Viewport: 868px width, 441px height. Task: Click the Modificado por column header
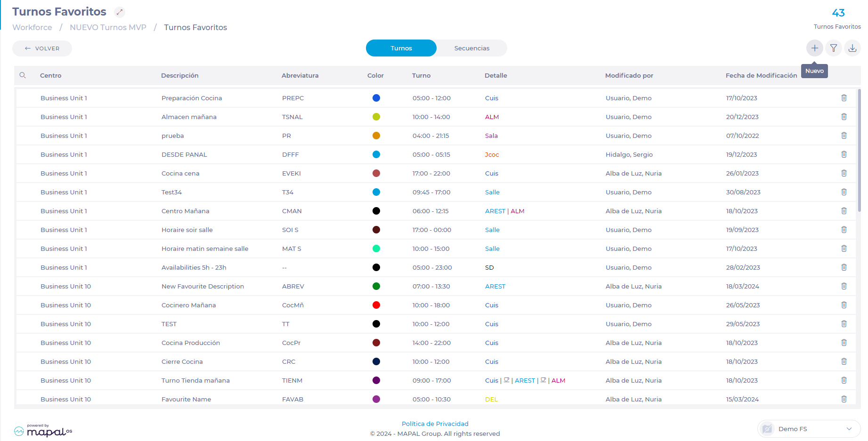click(x=629, y=75)
